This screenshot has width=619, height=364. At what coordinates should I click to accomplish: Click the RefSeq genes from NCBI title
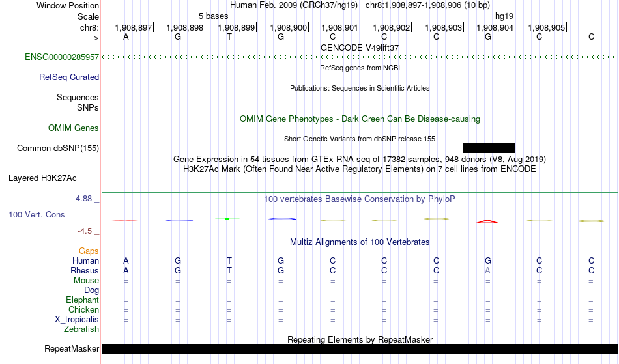pyautogui.click(x=360, y=68)
